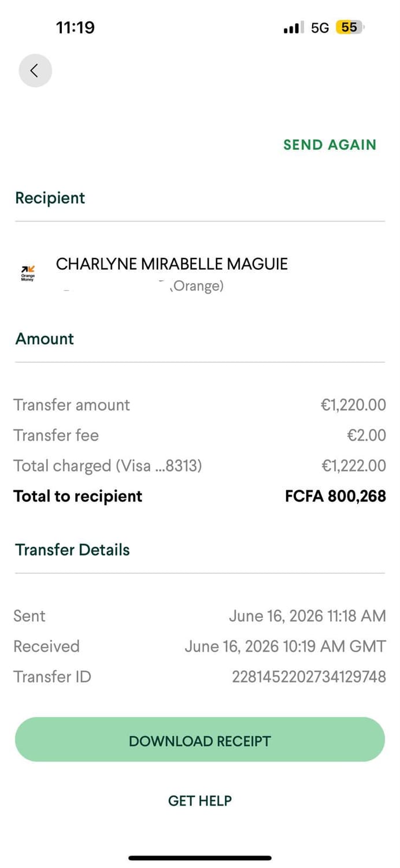Tap the Amount section heading
Screen dimensions: 400x868
45,339
